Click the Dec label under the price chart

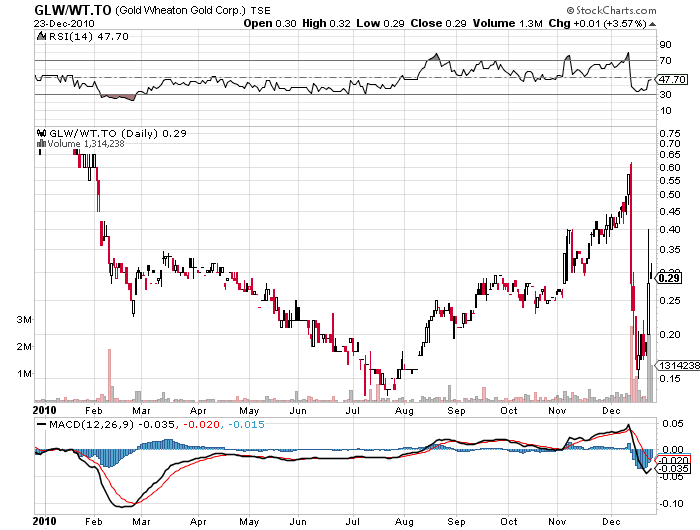pos(611,410)
